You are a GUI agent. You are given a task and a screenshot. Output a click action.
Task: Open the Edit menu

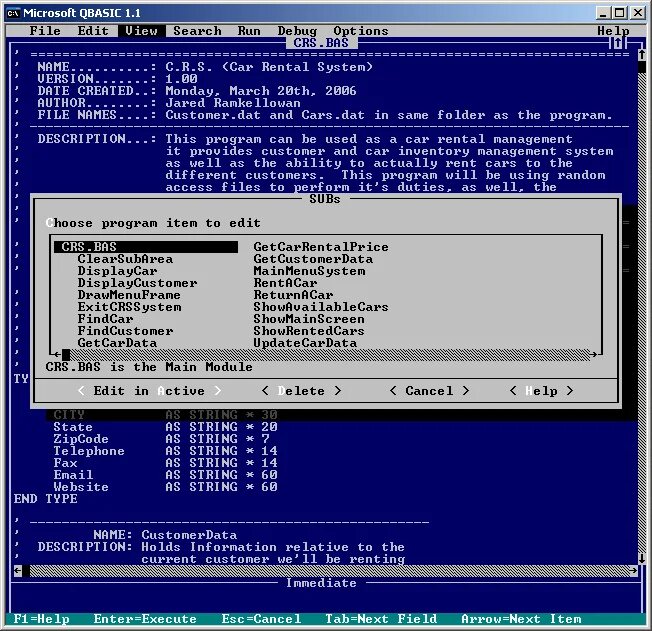pos(93,31)
